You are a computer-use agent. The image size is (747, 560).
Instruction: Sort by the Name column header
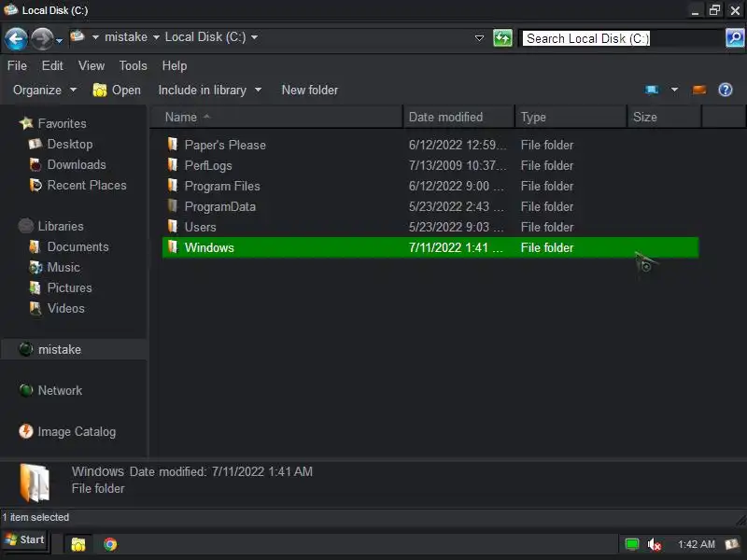click(277, 118)
